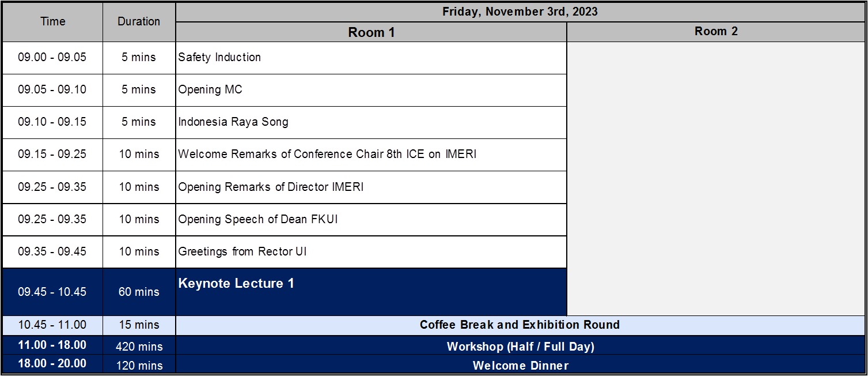Select the 11.00 - 18.00 time cell

(52, 345)
